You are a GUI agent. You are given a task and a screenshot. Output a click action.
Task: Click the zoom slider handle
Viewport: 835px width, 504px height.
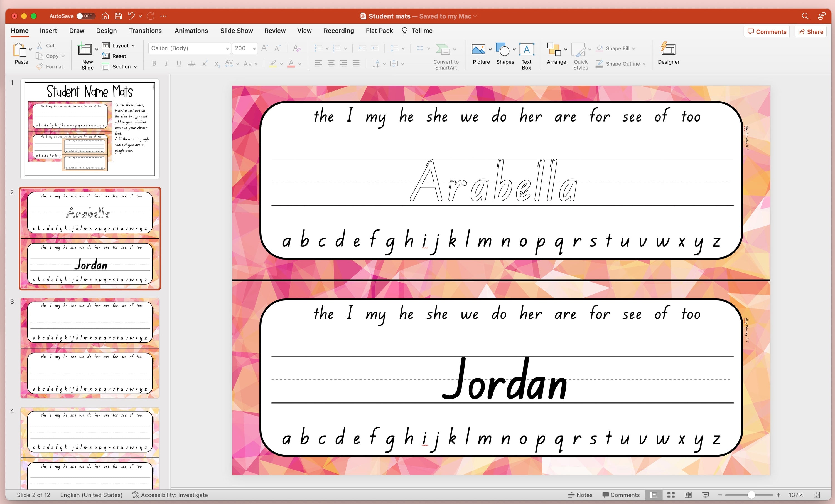(751, 495)
